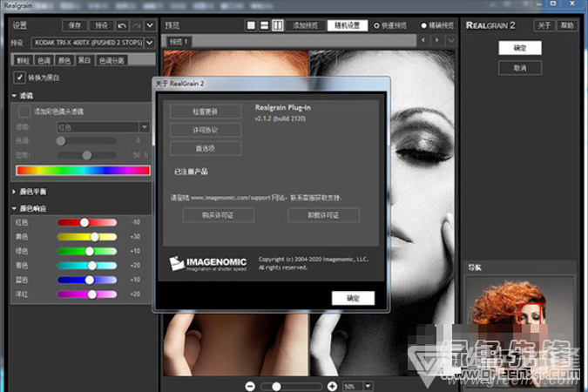
Task: Click the redo arrow icon in settings header
Action: click(x=137, y=25)
